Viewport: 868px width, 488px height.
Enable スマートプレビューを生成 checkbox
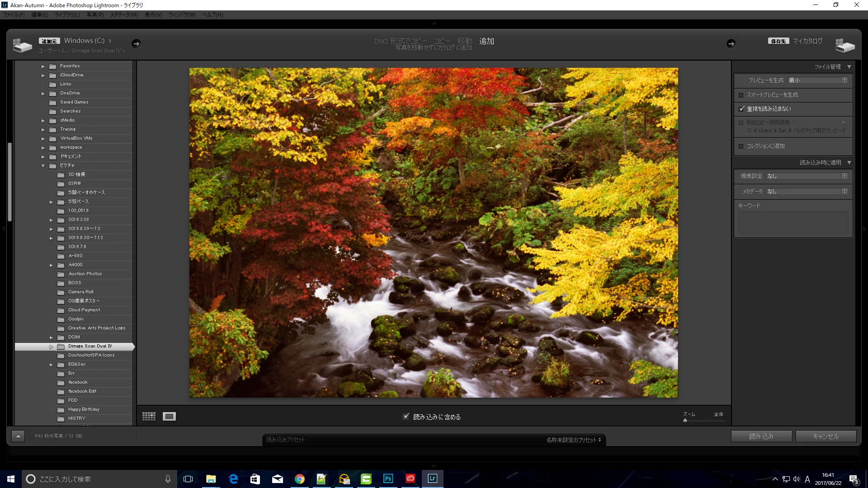[x=741, y=95]
